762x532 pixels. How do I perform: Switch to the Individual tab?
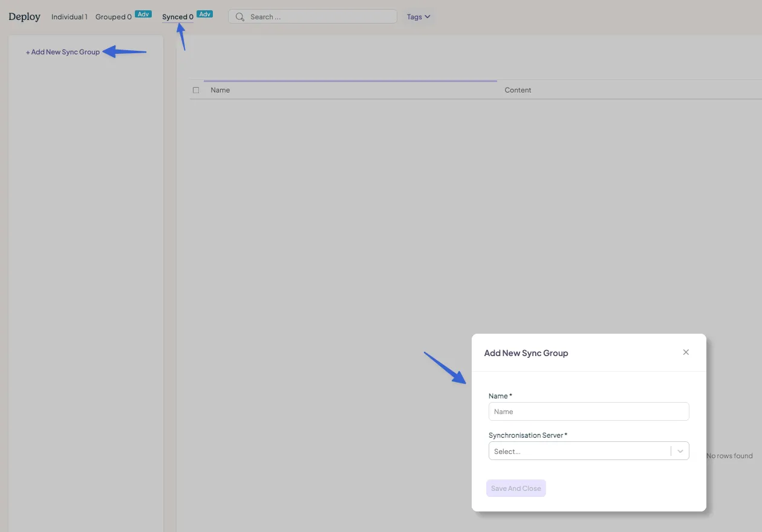pos(70,17)
